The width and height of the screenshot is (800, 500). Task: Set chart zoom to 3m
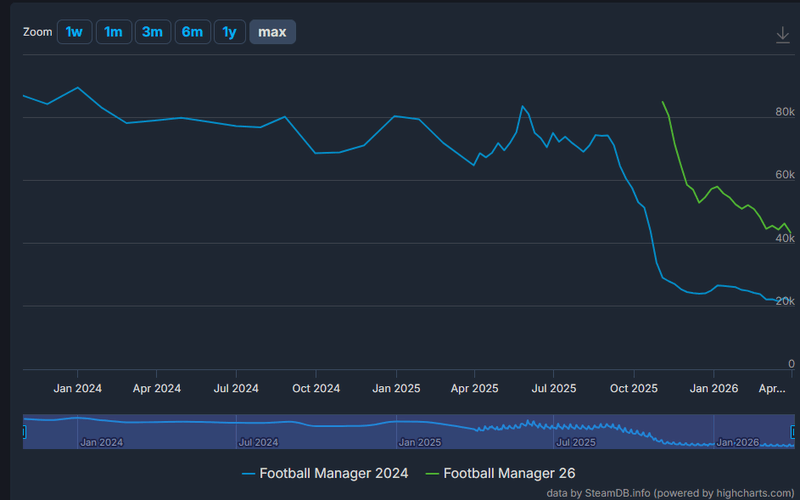click(153, 32)
